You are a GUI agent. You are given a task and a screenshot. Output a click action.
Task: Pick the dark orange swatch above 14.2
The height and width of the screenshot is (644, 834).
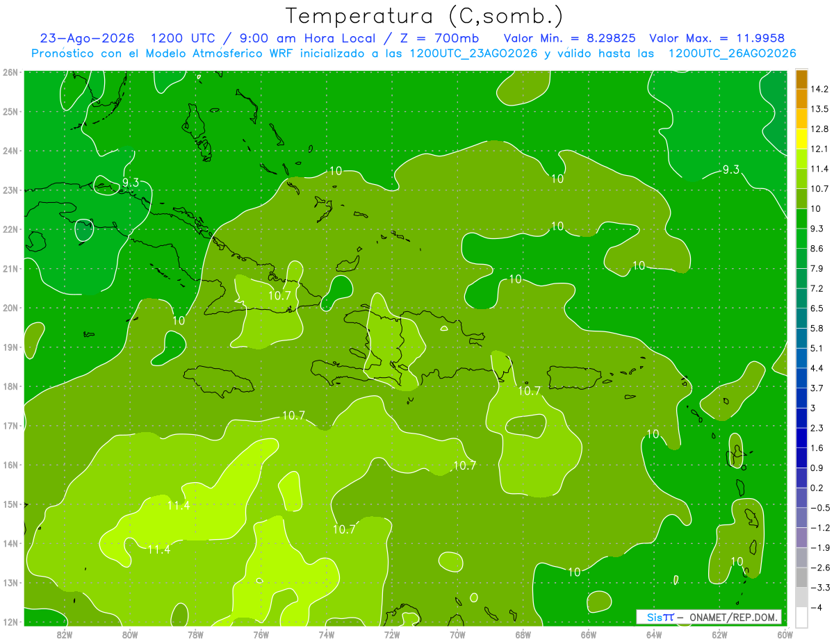coord(801,79)
